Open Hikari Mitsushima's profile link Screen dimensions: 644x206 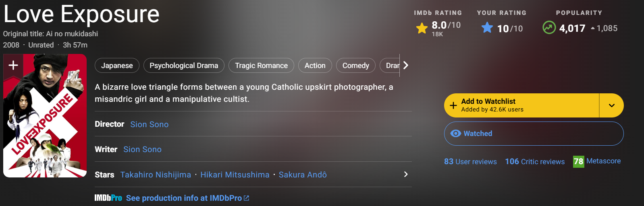point(235,175)
